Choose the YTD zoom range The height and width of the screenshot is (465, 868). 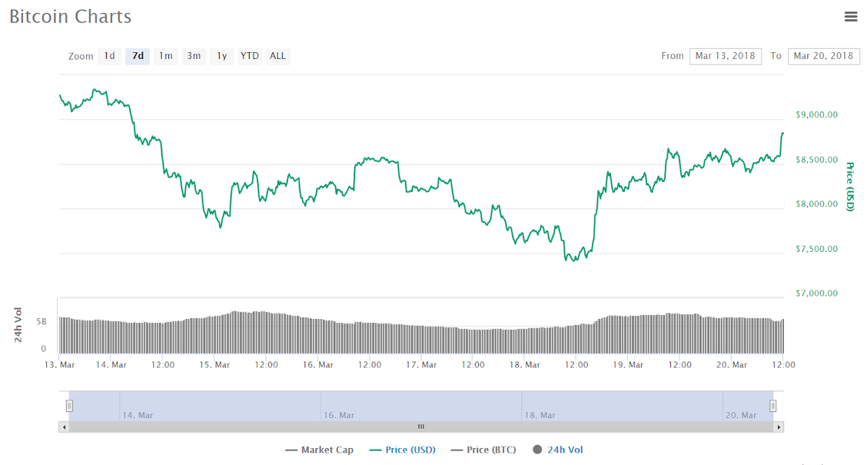point(250,56)
